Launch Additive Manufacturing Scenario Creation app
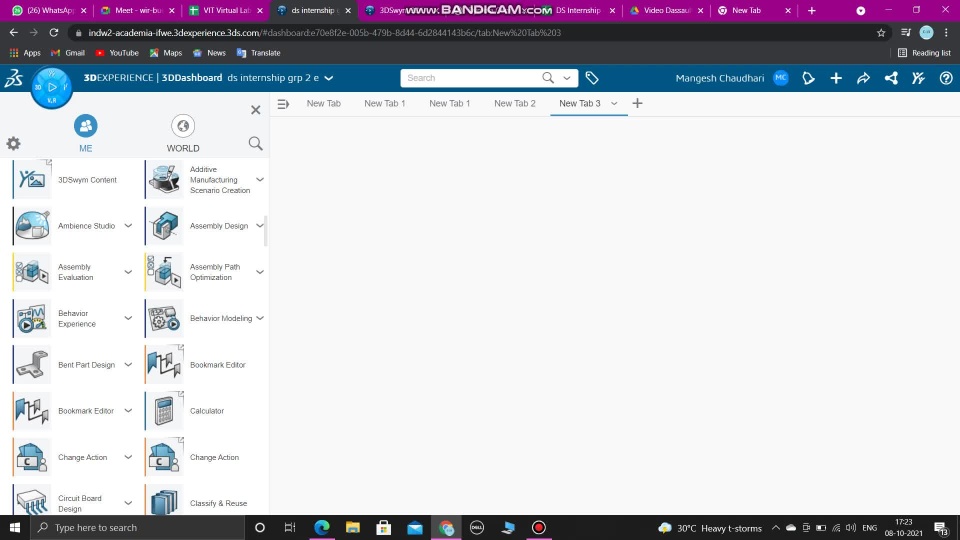Screen dimensions: 960x540 (164, 179)
